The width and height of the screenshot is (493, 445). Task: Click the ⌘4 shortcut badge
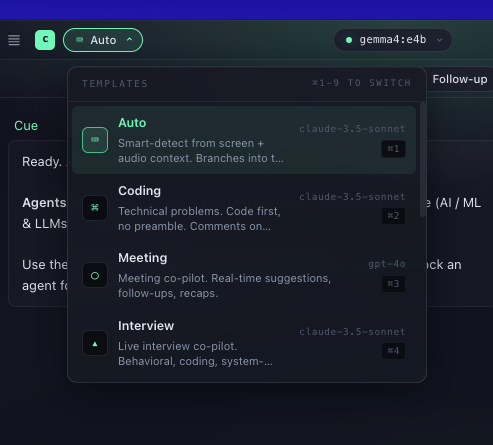393,351
